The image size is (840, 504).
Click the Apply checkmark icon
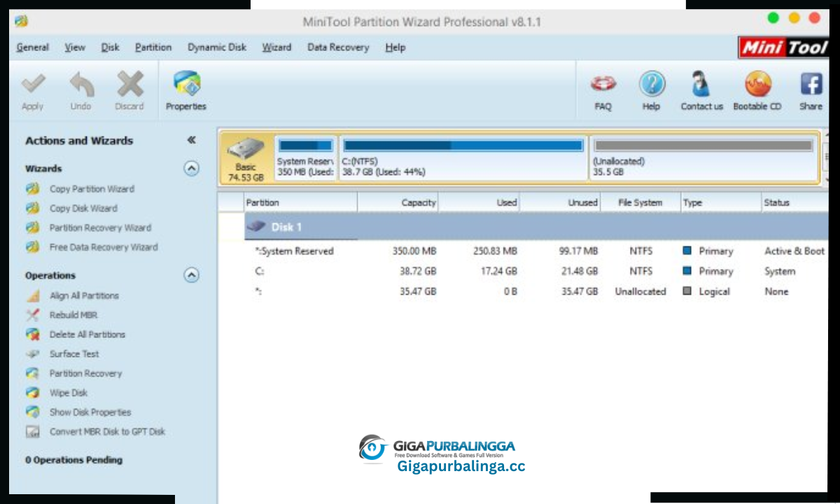click(x=32, y=85)
